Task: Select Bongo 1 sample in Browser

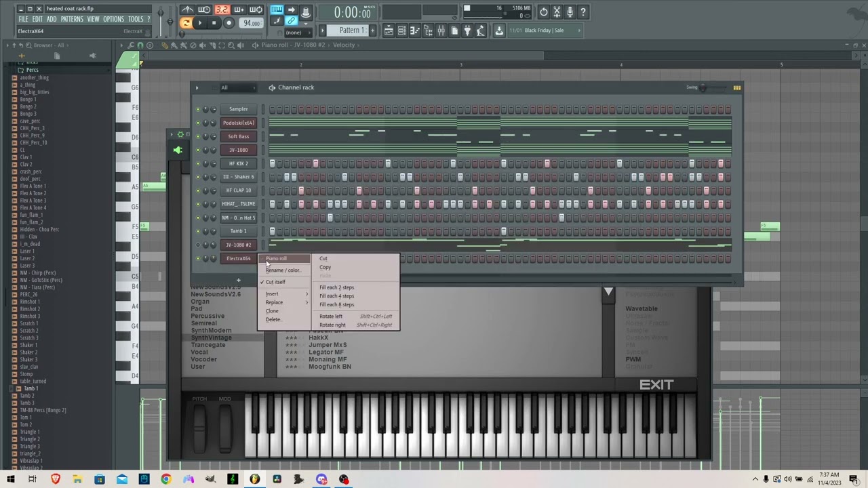Action: 28,100
